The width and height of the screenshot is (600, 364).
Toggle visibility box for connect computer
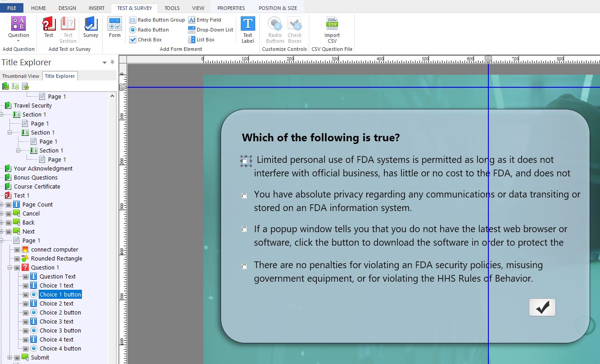pos(17,250)
